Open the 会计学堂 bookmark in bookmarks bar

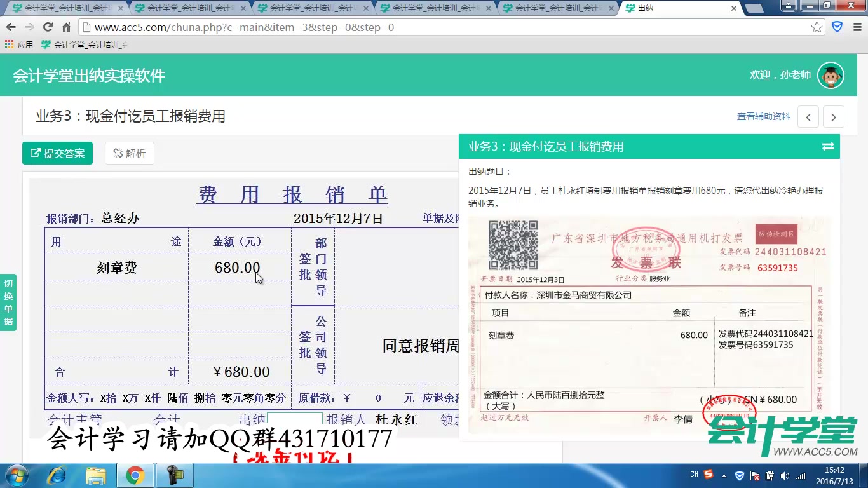point(84,44)
